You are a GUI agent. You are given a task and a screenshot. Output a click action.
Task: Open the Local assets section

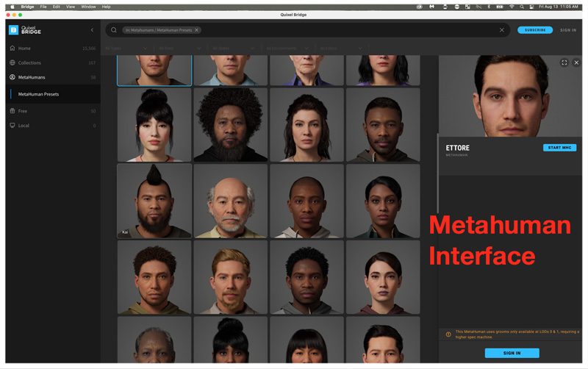tap(24, 126)
